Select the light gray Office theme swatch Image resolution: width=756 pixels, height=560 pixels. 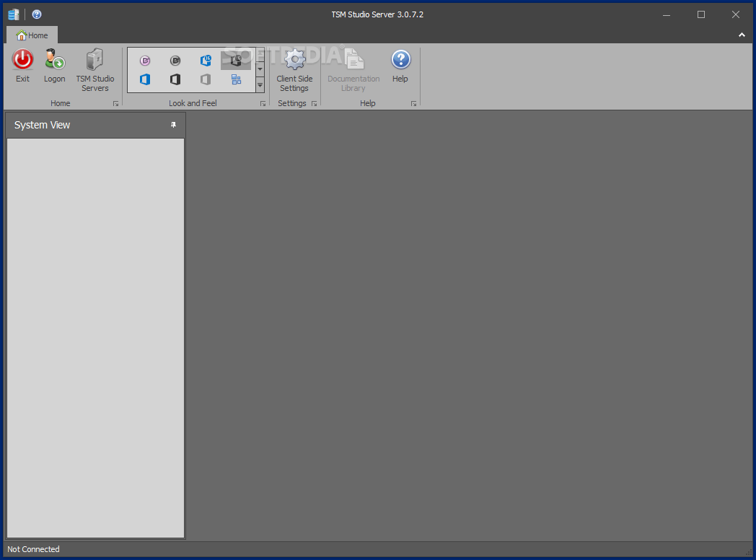point(206,79)
